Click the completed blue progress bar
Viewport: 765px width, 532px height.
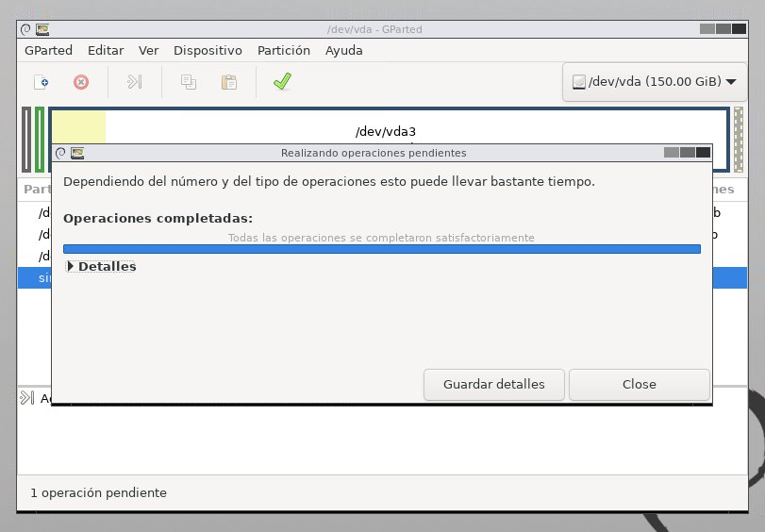click(x=381, y=249)
